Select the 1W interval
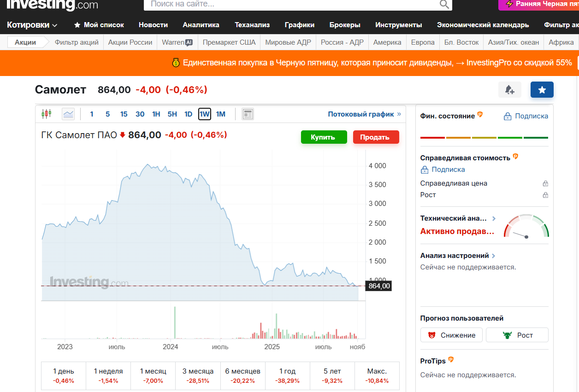 [x=205, y=114]
